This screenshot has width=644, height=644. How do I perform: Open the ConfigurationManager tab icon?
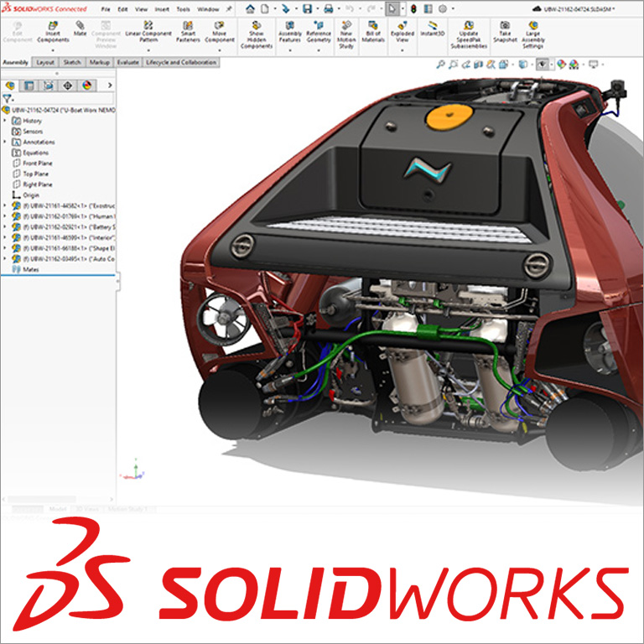click(48, 86)
